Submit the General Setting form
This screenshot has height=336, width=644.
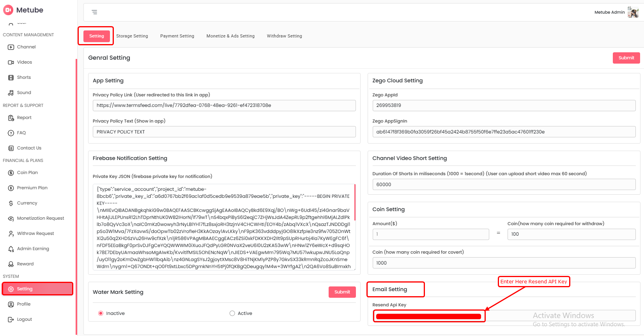tap(626, 58)
